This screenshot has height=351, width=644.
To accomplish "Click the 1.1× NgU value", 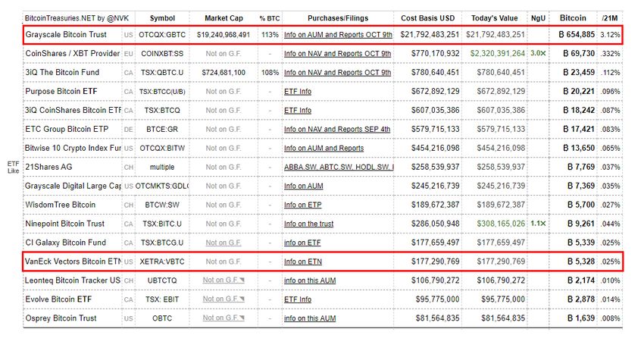I will pos(538,224).
